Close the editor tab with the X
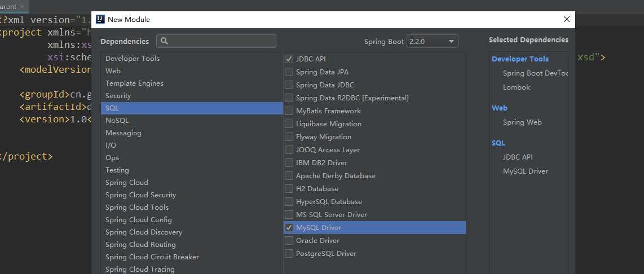The image size is (644, 274). (x=22, y=7)
